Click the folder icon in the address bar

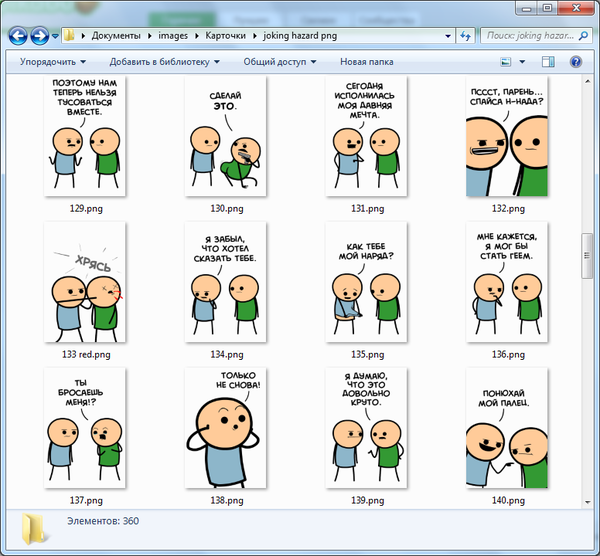(69, 36)
